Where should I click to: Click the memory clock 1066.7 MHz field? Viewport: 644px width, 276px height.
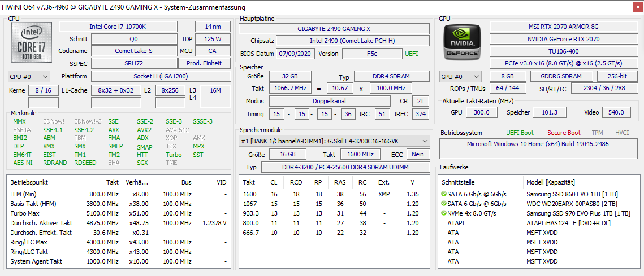pyautogui.click(x=290, y=88)
